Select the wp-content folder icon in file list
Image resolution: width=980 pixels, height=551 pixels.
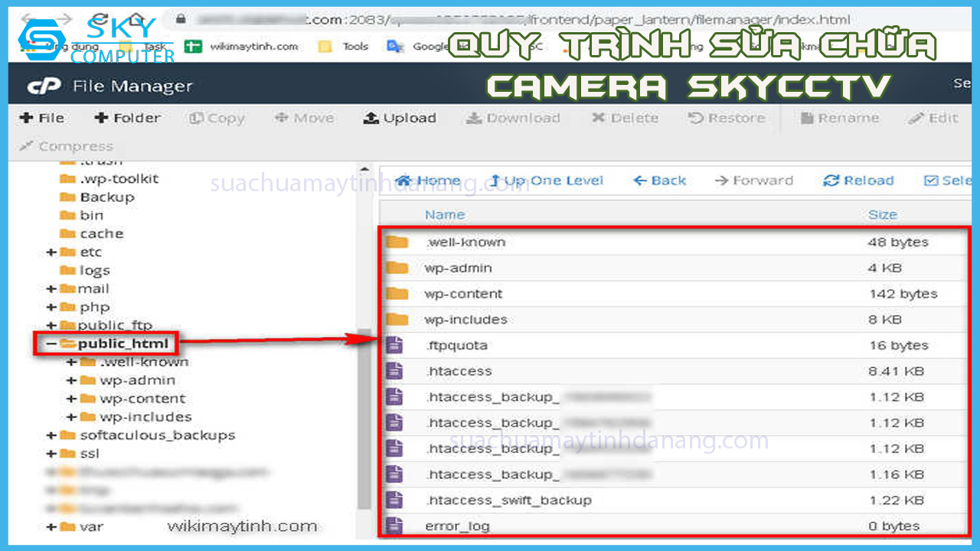(x=397, y=294)
